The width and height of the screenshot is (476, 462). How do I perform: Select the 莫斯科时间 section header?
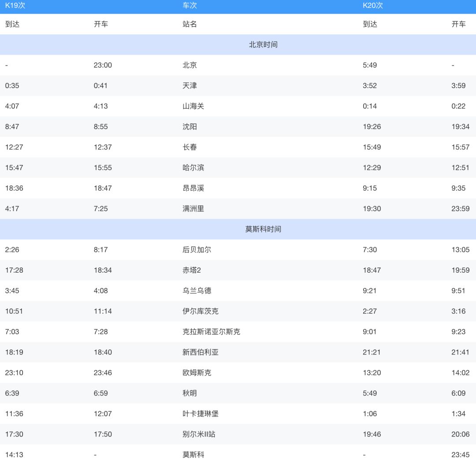pos(263,229)
